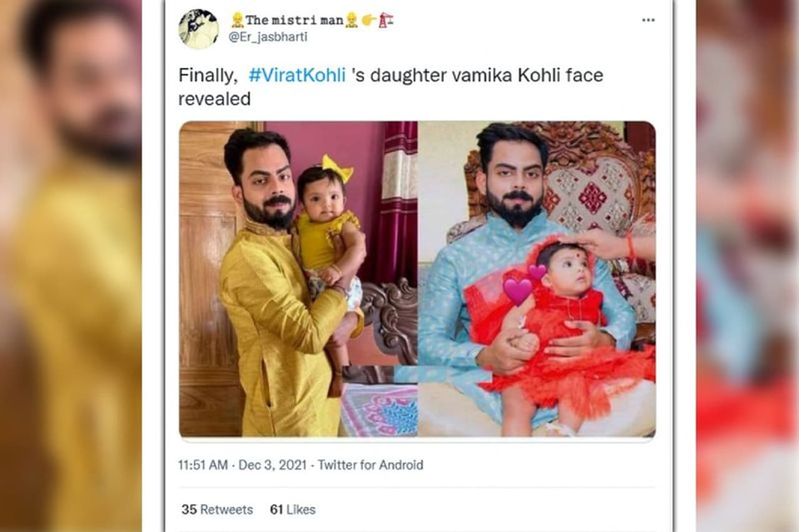This screenshot has width=799, height=532.
Task: Click the pointing hand emoji in name
Action: coord(369,20)
